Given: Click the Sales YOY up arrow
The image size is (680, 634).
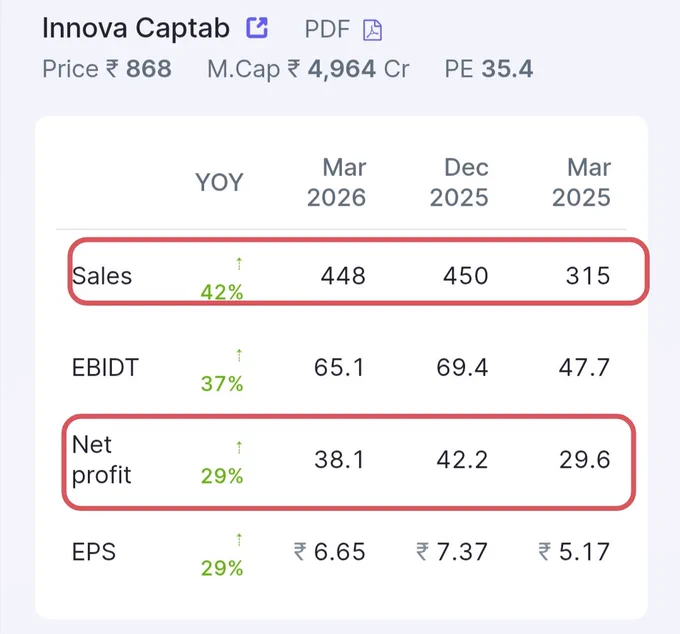Looking at the screenshot, I should click(239, 263).
